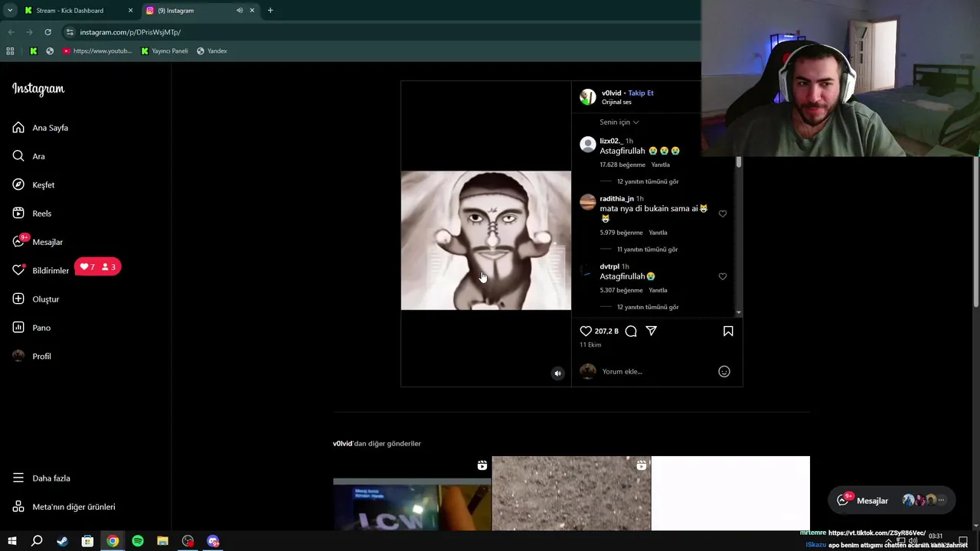Open Profil from the sidebar
Screen dimensions: 980x551
coord(31,356)
